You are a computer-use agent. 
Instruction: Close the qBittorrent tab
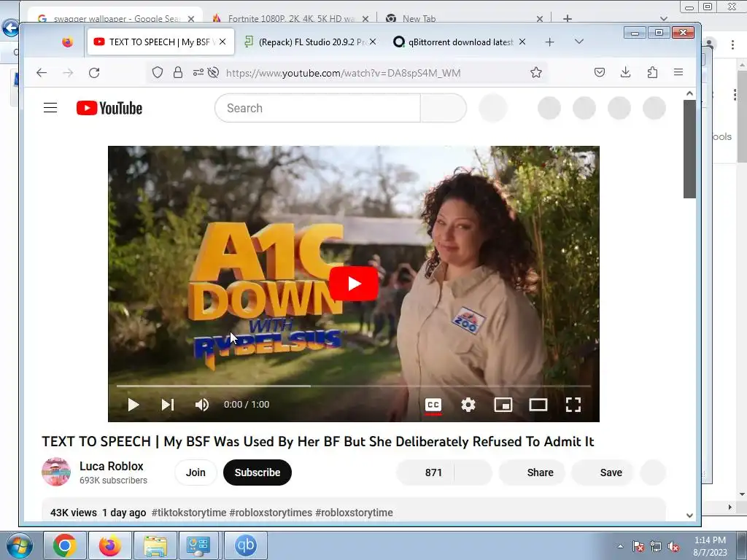tap(522, 42)
